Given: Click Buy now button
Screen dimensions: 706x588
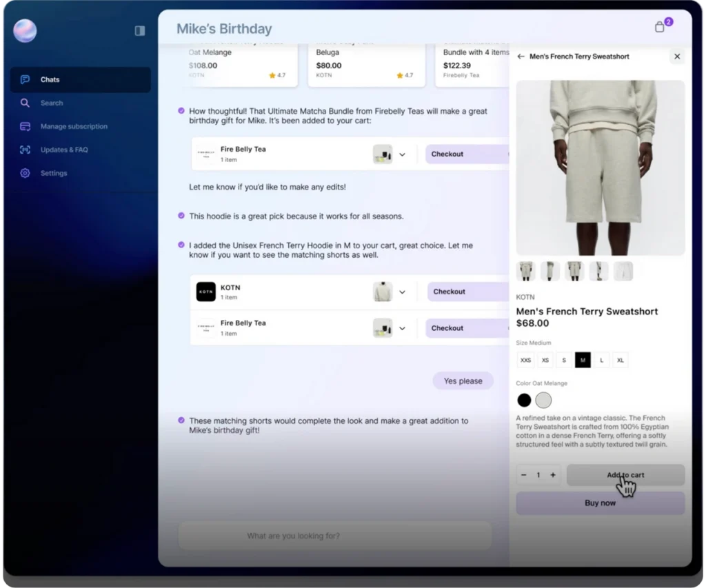Looking at the screenshot, I should coord(601,503).
